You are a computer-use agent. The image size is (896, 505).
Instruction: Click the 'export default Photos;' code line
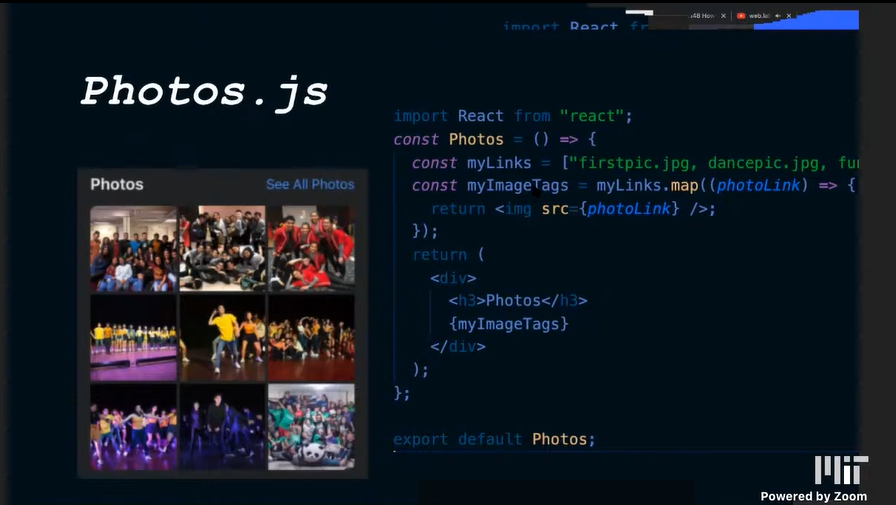[x=494, y=439]
